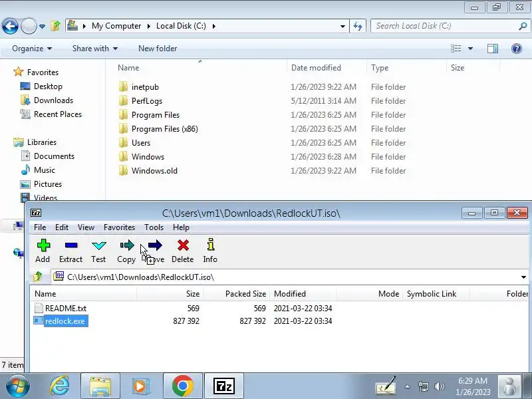The width and height of the screenshot is (532, 399).
Task: Switch to Google Chrome on the taskbar
Action: tap(182, 386)
